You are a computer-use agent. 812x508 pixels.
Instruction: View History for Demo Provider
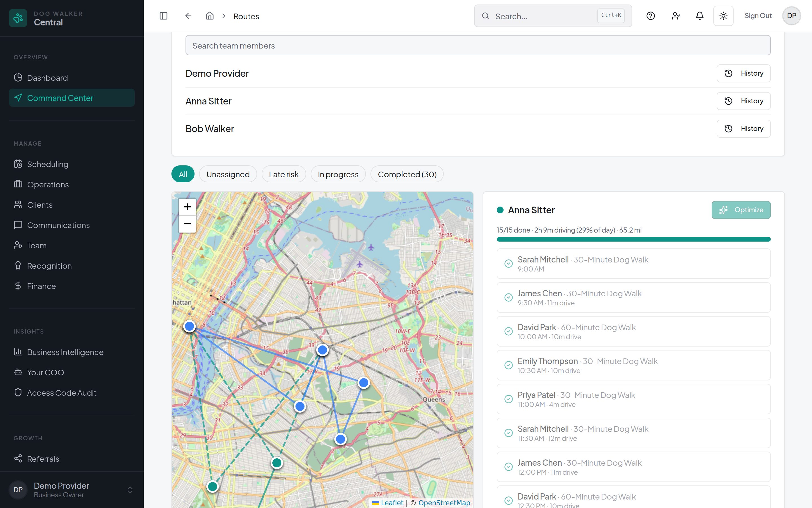[x=743, y=73]
